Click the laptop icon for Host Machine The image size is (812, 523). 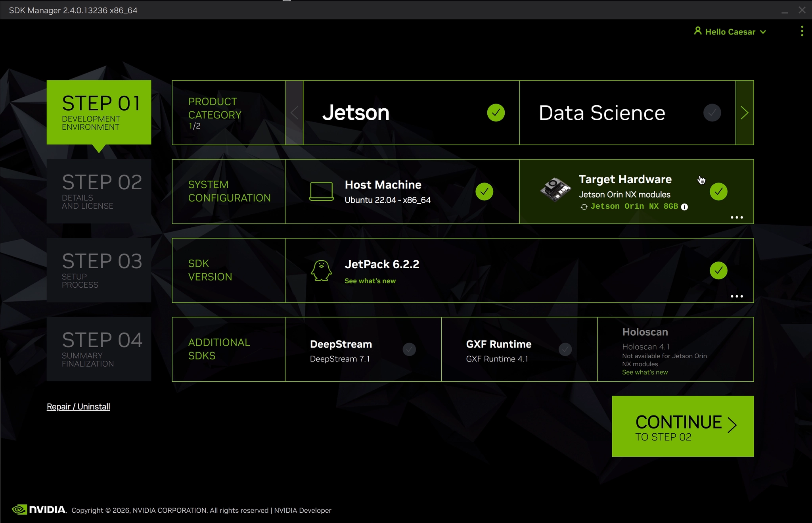(321, 192)
